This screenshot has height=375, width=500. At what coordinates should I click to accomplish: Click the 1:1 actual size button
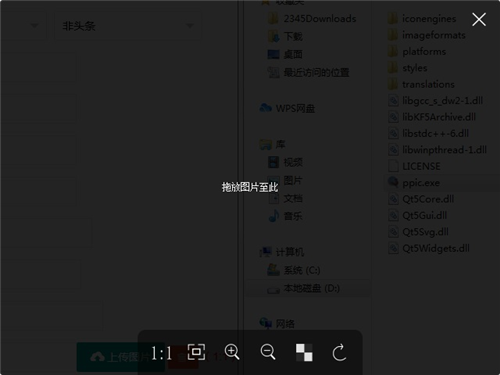click(x=161, y=353)
